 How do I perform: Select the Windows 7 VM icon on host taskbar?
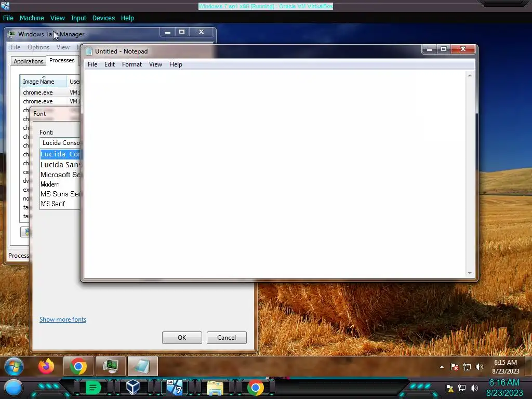click(x=175, y=388)
